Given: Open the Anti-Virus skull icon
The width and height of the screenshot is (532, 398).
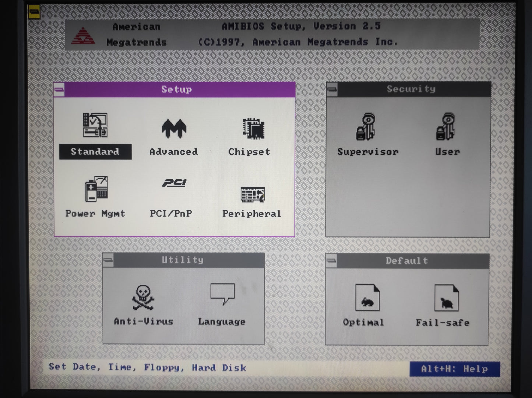Looking at the screenshot, I should (143, 297).
